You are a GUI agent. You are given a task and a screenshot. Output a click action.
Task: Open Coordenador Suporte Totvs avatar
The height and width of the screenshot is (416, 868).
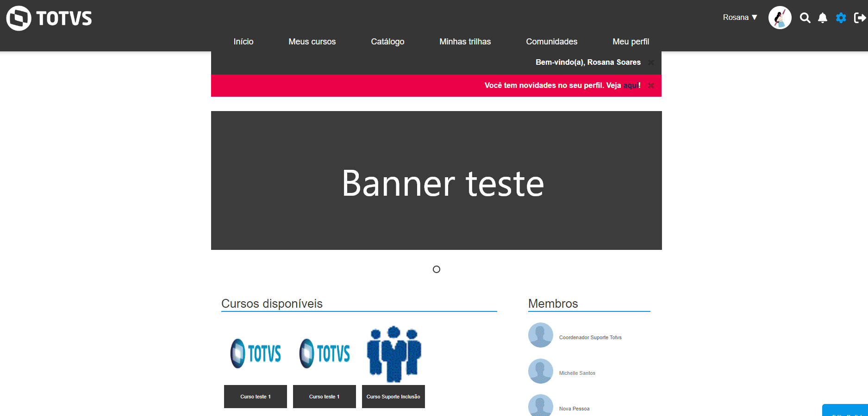pos(541,335)
